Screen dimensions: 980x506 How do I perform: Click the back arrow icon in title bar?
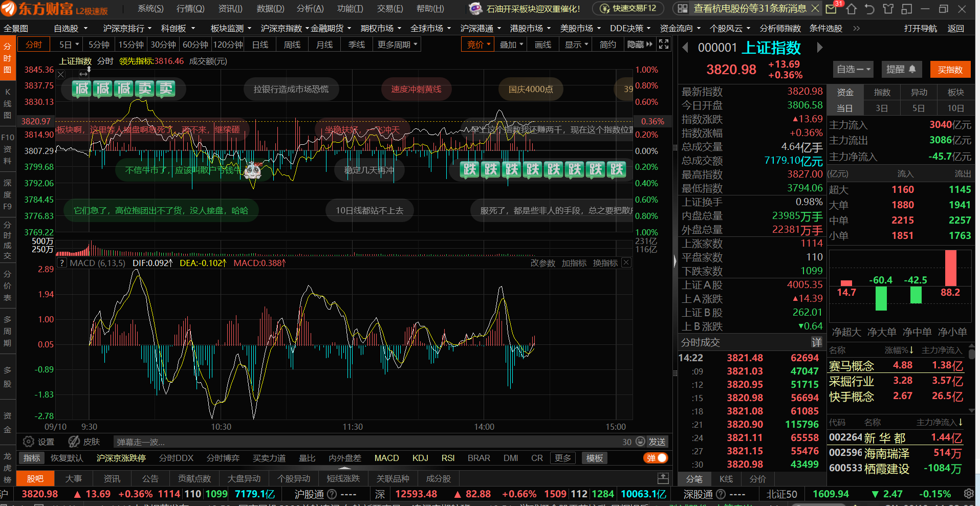(869, 9)
